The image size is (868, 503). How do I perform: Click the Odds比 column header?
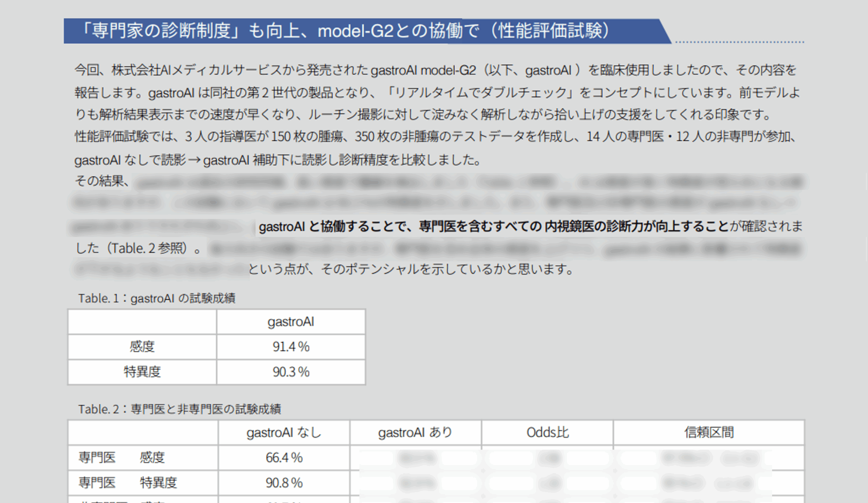[x=547, y=432]
